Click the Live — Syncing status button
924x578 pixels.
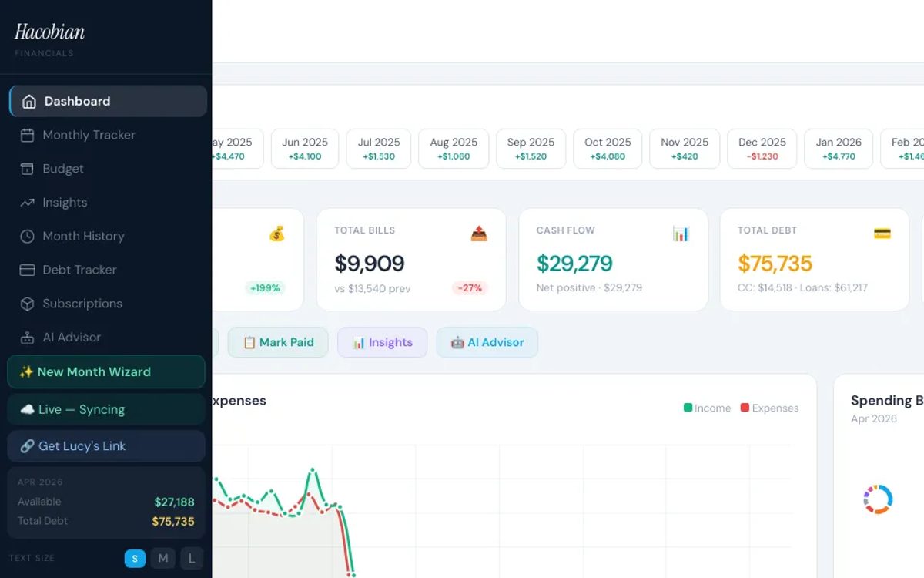pyautogui.click(x=106, y=409)
